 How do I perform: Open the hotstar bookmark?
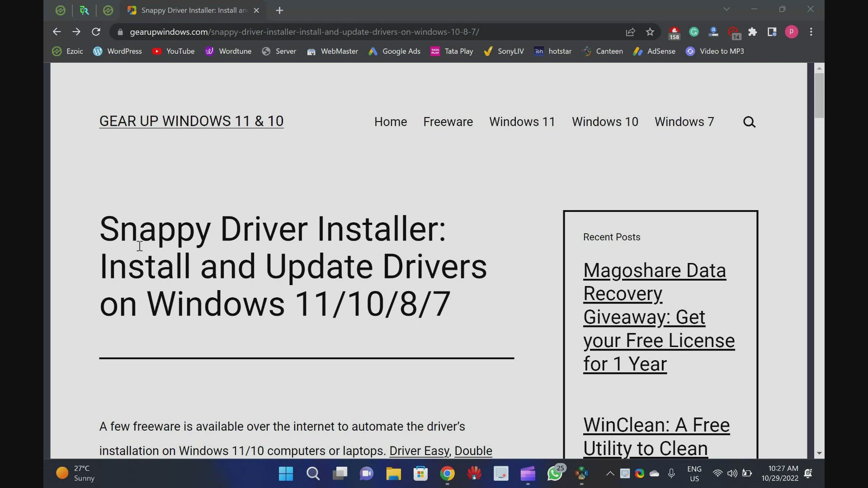coord(553,52)
